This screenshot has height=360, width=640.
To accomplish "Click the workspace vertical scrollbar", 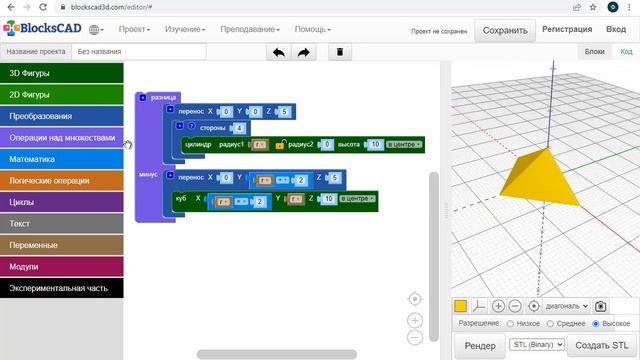I will 434,256.
